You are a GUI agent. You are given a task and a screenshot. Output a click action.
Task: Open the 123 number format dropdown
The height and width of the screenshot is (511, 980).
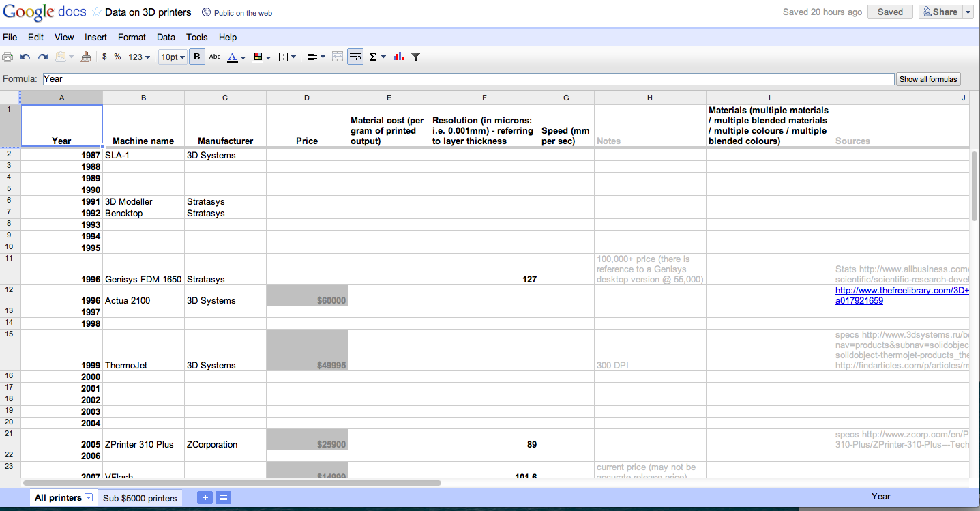tap(139, 57)
